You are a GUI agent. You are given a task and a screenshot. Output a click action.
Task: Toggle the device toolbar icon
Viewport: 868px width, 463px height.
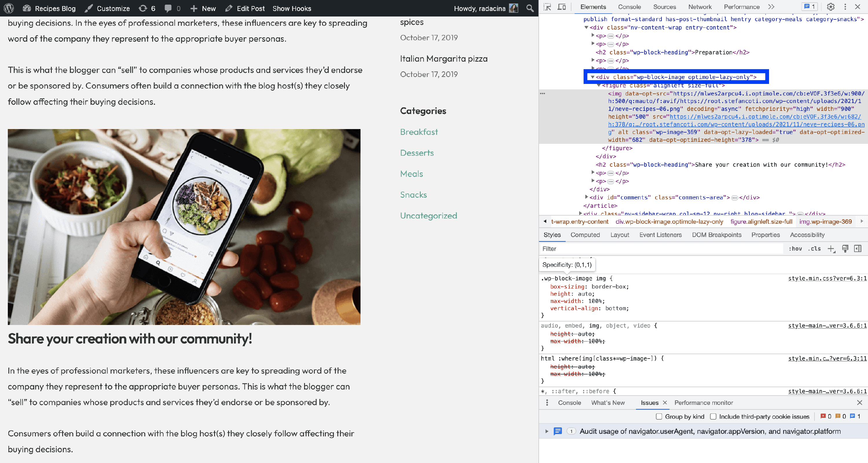pos(562,7)
